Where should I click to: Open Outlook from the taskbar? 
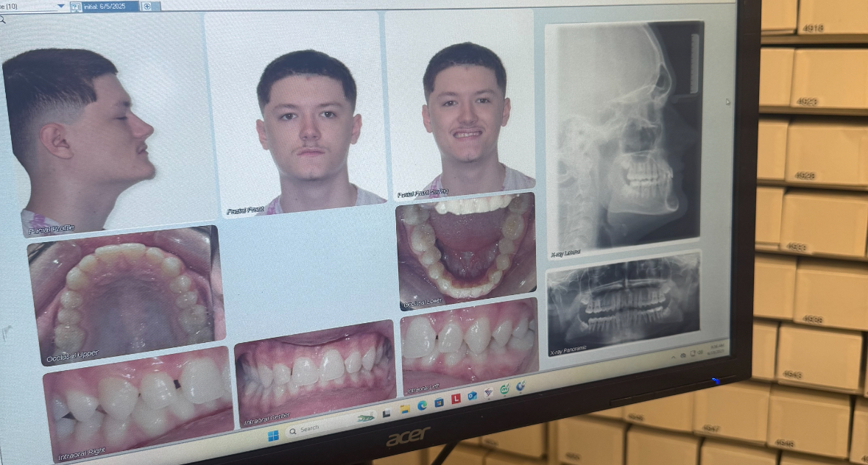point(472,396)
